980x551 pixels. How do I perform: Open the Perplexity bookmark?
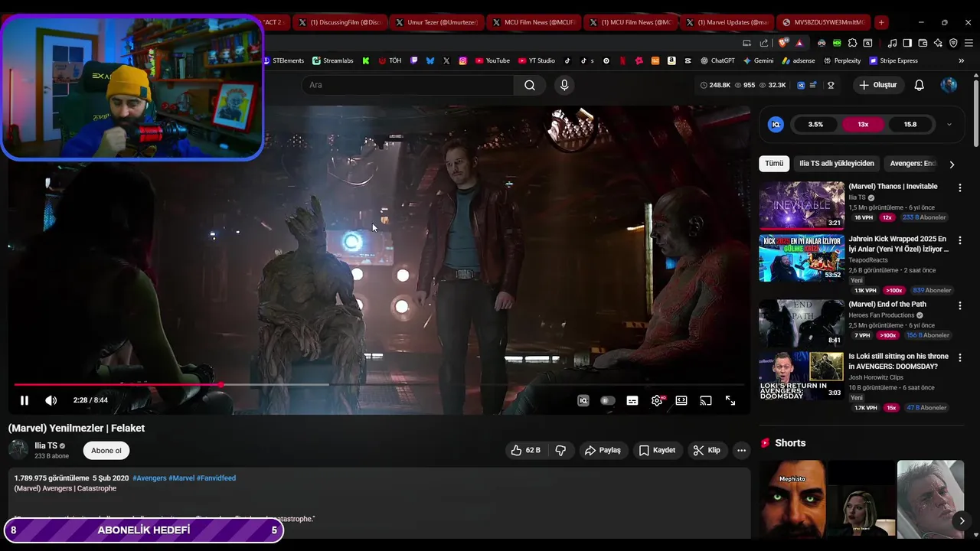tap(841, 60)
